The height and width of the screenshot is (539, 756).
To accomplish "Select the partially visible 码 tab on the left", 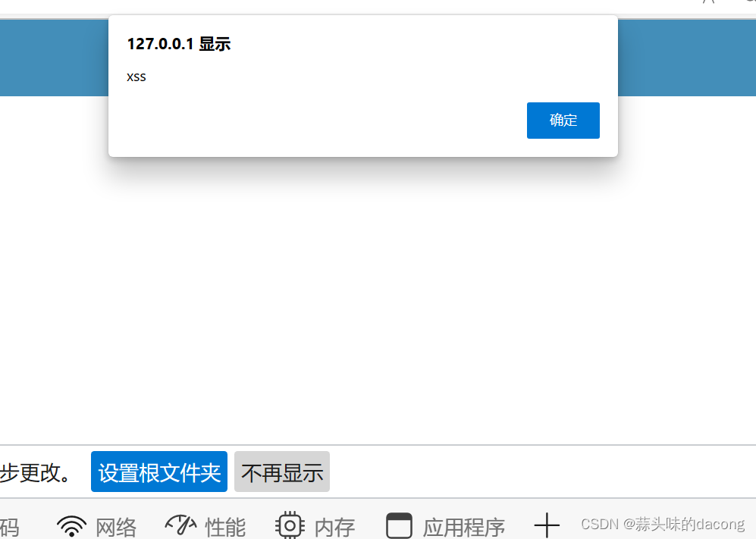I will click(11, 528).
